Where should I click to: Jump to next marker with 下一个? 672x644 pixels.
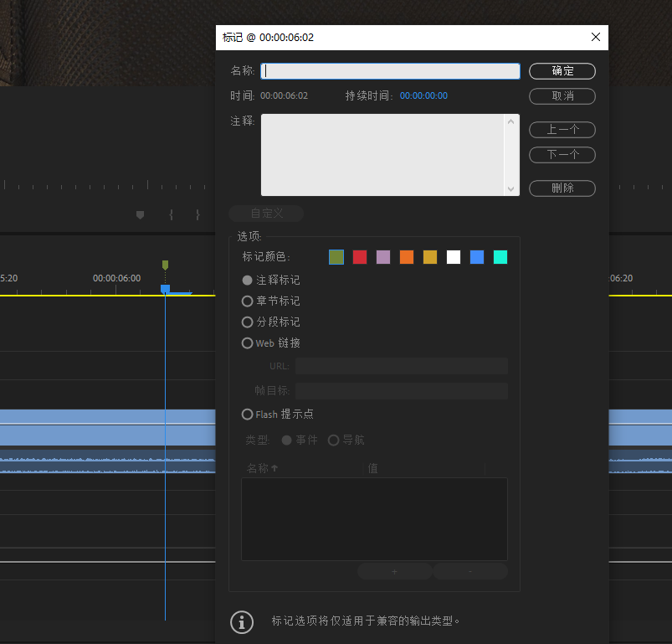pyautogui.click(x=562, y=155)
